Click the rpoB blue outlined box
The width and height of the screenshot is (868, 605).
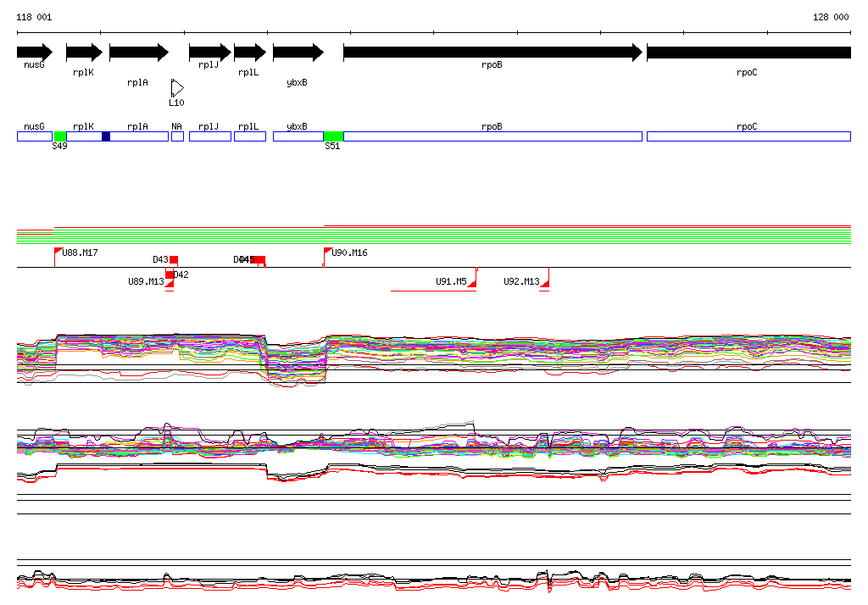coord(492,136)
